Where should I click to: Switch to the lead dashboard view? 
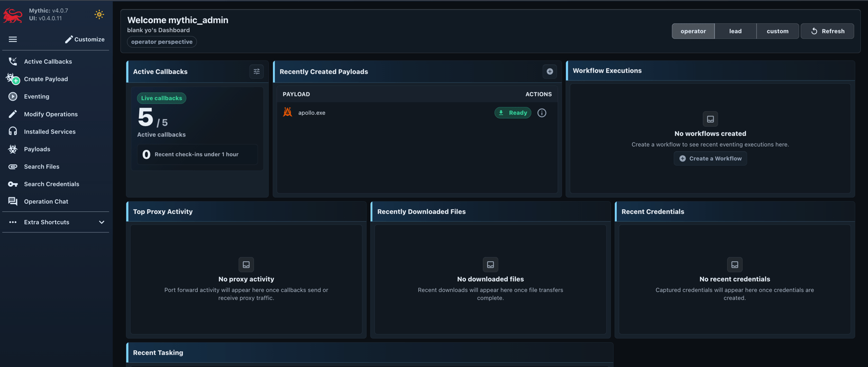[735, 31]
